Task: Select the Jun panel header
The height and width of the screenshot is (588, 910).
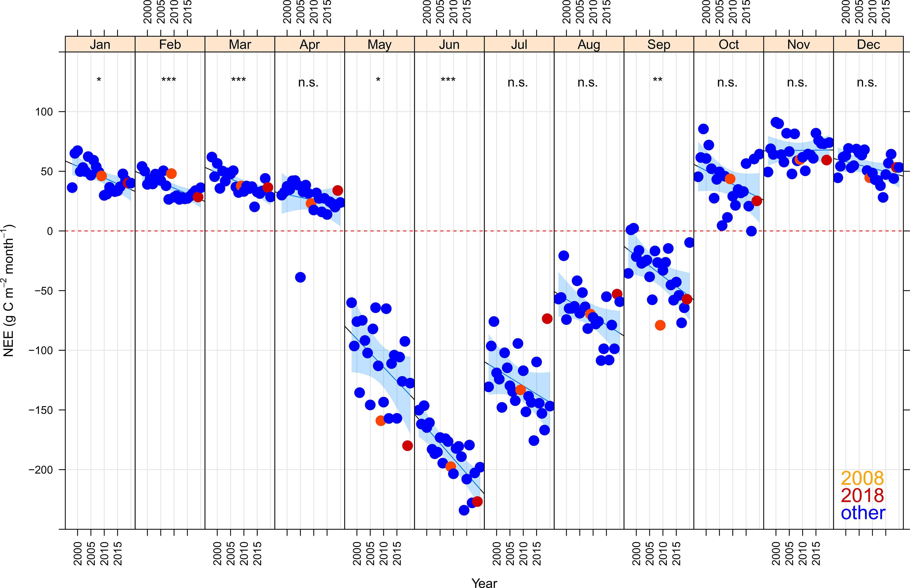Action: (449, 44)
